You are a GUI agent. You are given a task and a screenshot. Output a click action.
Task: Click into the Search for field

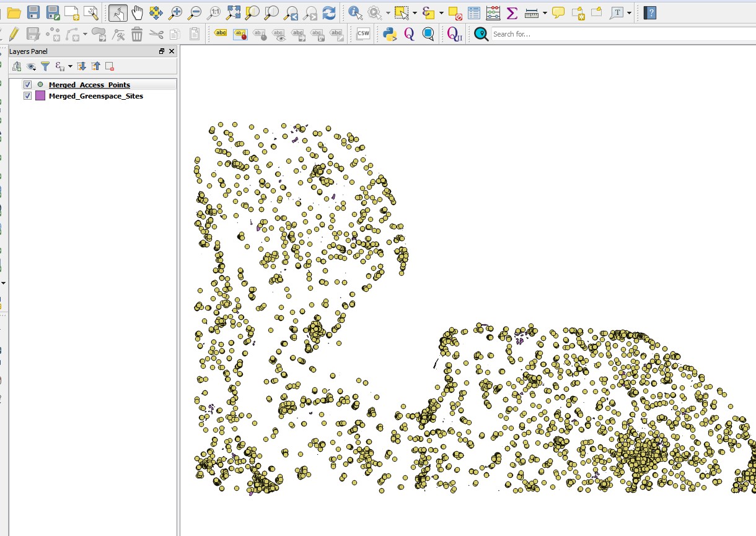pyautogui.click(x=623, y=34)
